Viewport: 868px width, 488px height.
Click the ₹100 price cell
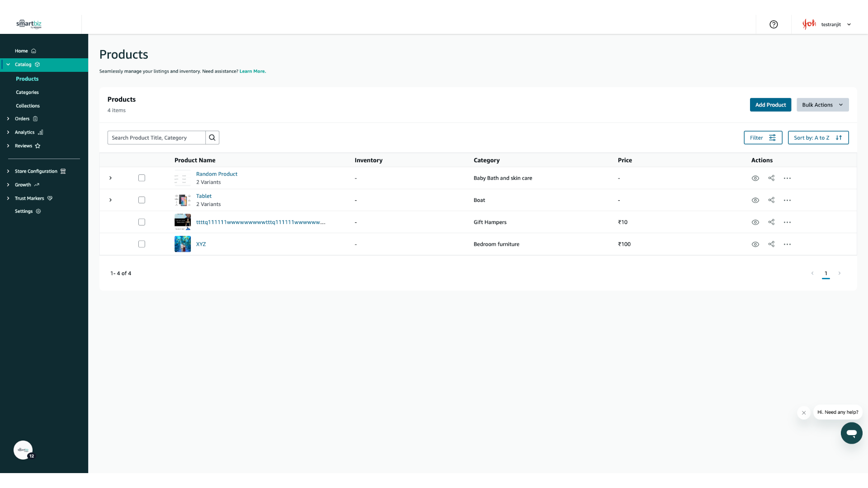[x=624, y=244]
